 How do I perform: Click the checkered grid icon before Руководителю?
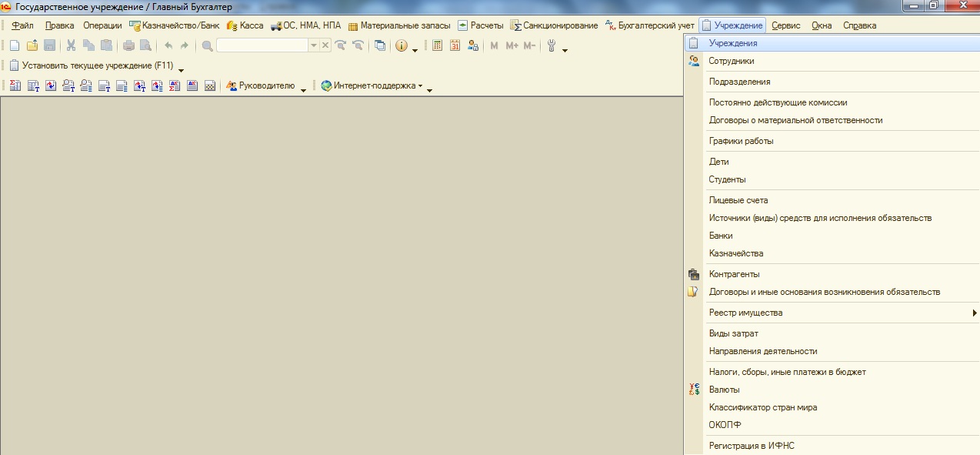209,85
